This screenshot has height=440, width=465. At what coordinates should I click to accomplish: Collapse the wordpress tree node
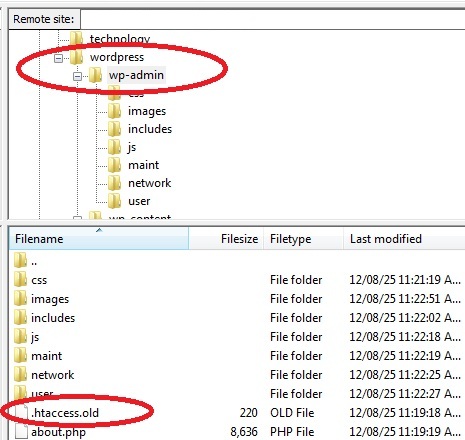[59, 58]
